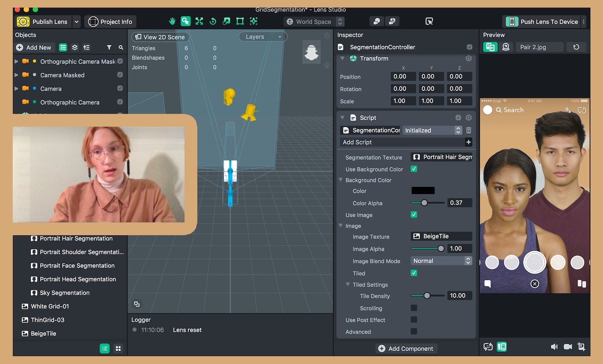Click the green device simulation icon
Screen dimensions: 603x364
pyautogui.click(x=502, y=347)
